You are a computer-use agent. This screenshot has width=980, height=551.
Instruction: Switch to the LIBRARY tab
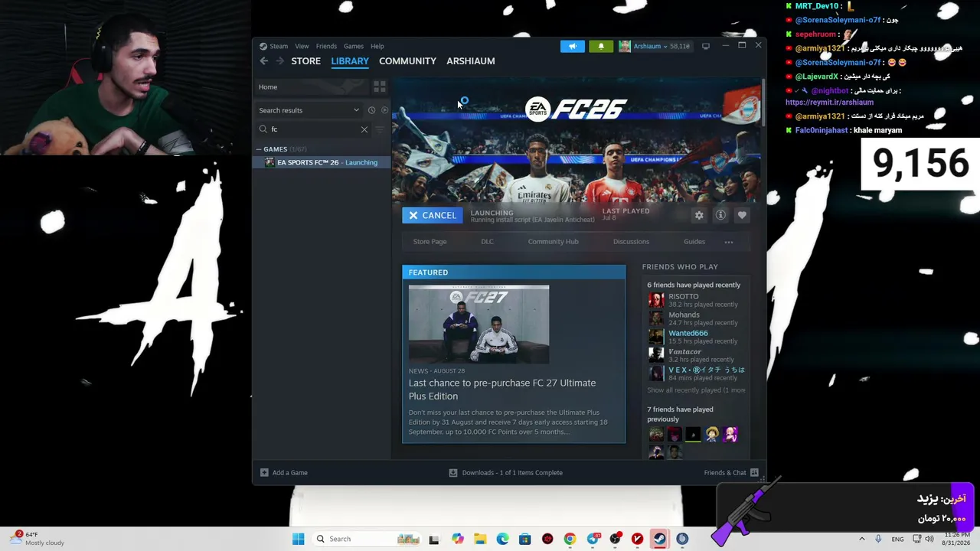pyautogui.click(x=350, y=61)
